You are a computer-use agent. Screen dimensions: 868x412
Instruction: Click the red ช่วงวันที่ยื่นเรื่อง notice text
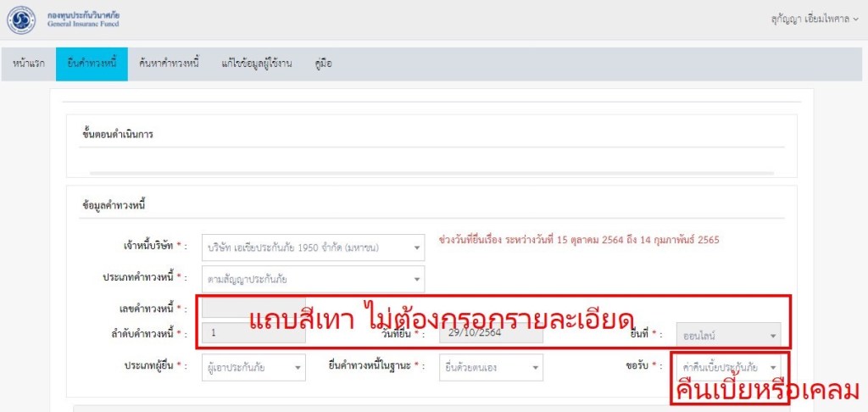point(578,240)
